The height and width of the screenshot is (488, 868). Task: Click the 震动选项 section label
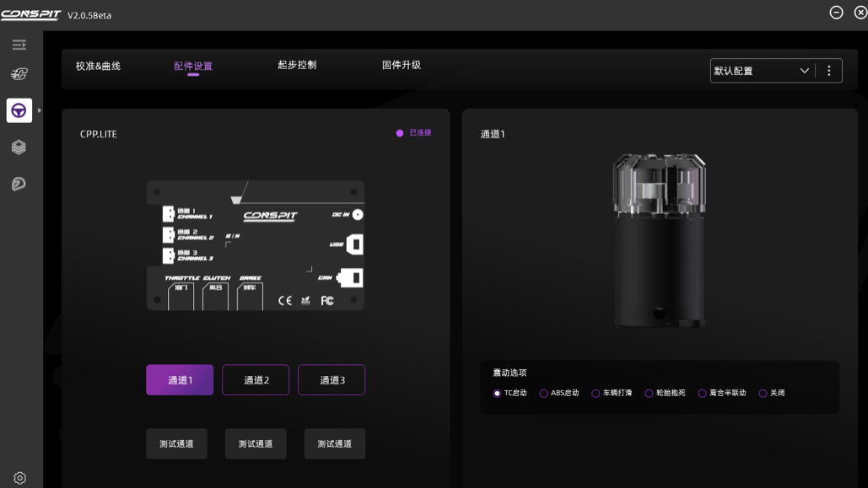click(509, 373)
